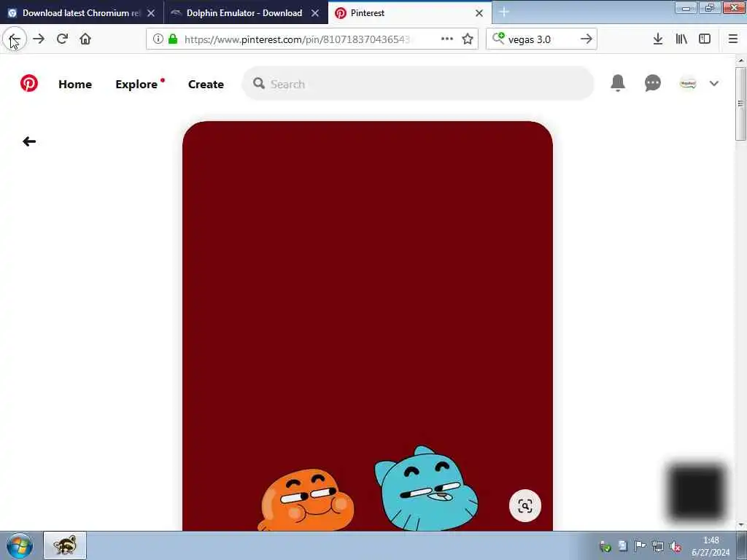Open the Pinterest profile avatar
Screen dimensions: 747x560
pyautogui.click(x=687, y=83)
